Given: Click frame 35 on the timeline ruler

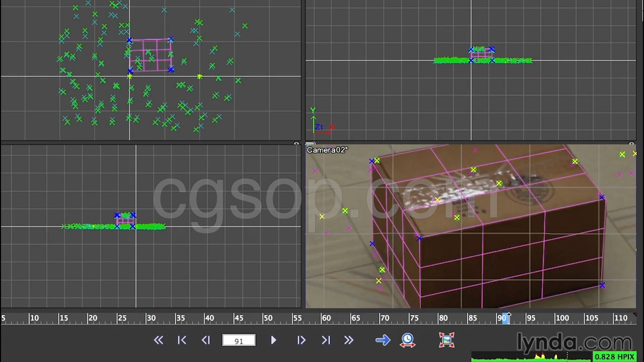Looking at the screenshot, I should [x=180, y=318].
